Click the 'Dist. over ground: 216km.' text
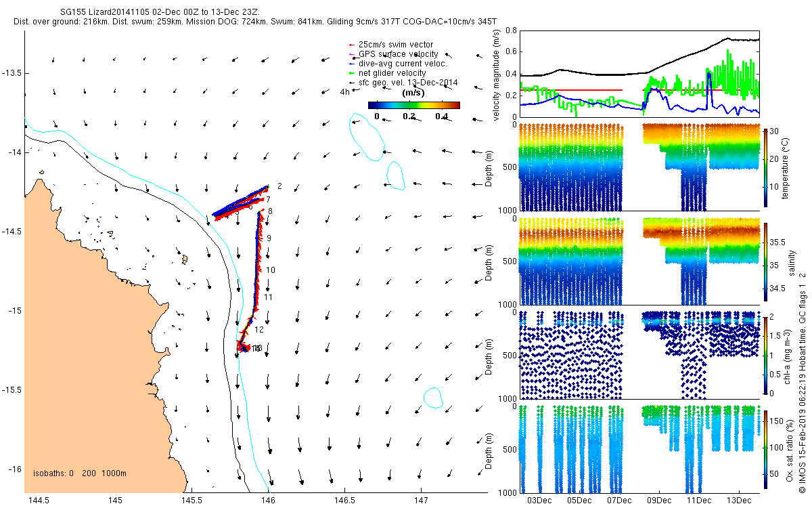Image resolution: width=812 pixels, height=508 pixels. click(x=62, y=22)
